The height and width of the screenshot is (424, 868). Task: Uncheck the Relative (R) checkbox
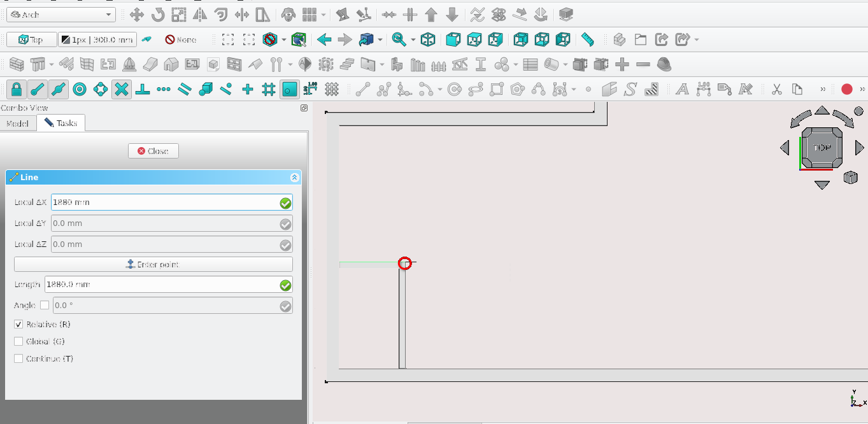pyautogui.click(x=18, y=324)
